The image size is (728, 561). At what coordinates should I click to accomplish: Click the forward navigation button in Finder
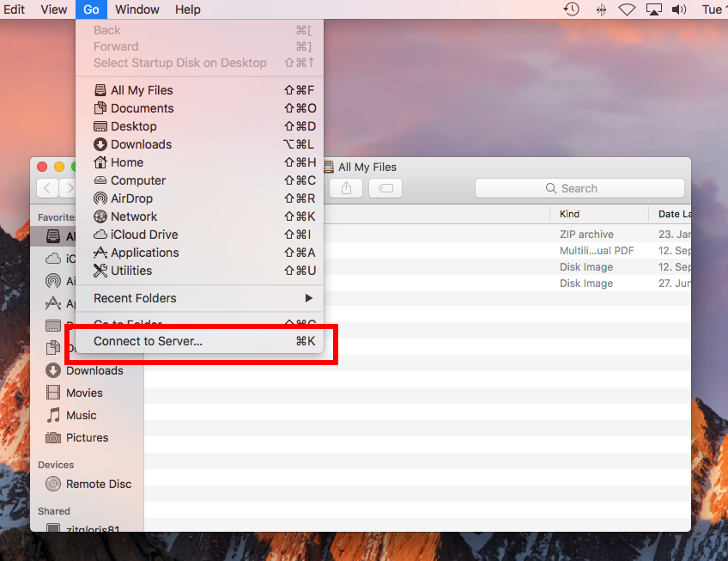(x=68, y=187)
